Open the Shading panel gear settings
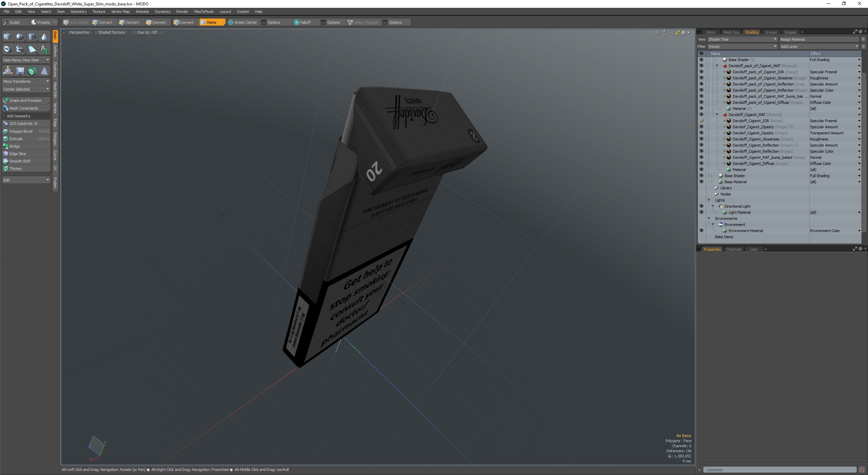Screen dimensions: 868x475 click(x=860, y=32)
